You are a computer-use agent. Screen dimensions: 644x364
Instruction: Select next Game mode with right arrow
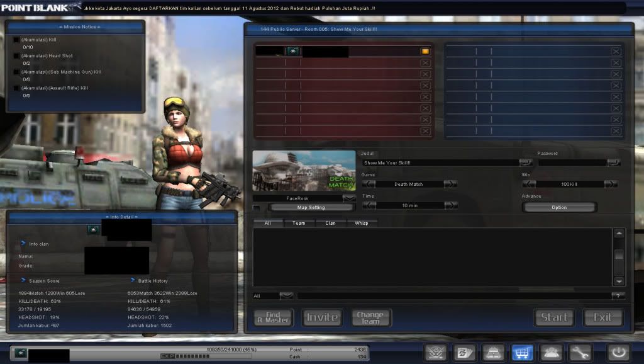coord(450,185)
